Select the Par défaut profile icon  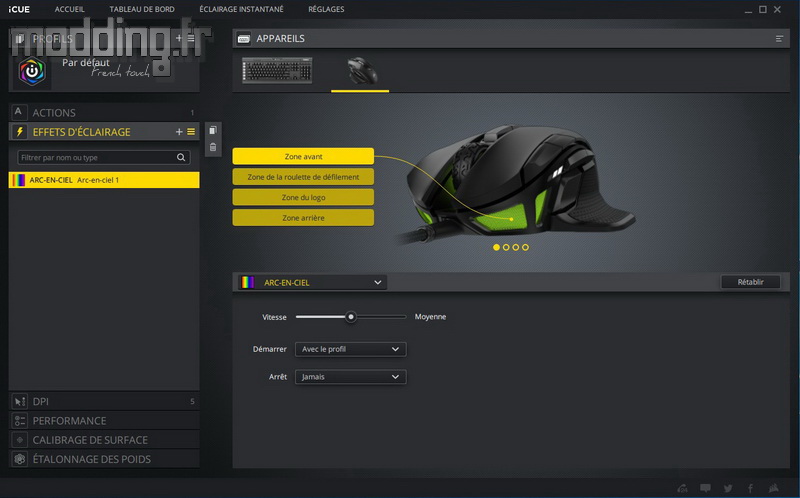(x=32, y=71)
